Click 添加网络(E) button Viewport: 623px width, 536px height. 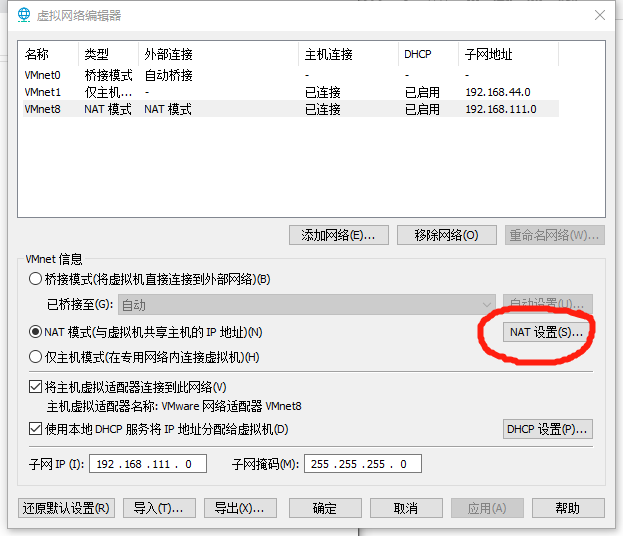point(339,235)
